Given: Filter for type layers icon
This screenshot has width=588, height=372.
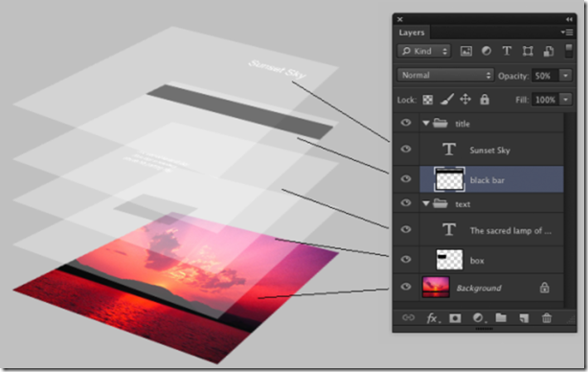Looking at the screenshot, I should [x=507, y=51].
